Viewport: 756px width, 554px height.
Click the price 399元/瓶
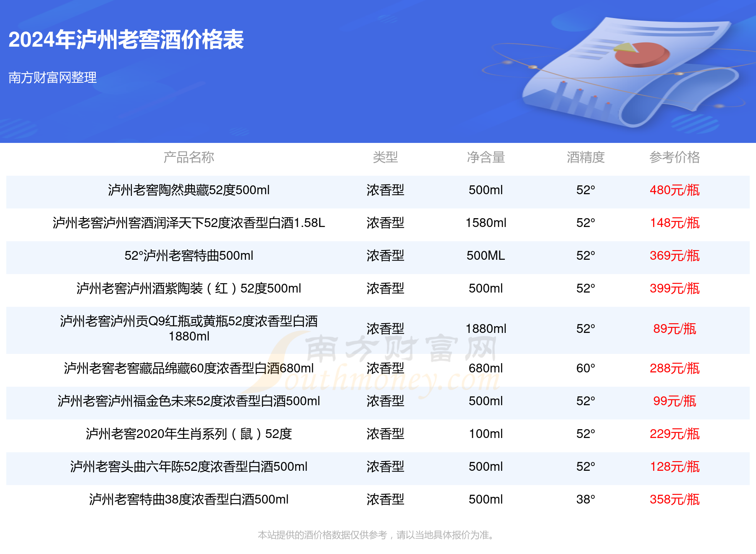[675, 288]
